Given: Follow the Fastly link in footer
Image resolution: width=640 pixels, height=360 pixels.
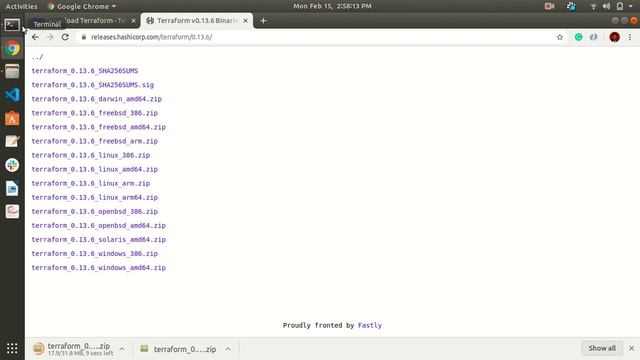Looking at the screenshot, I should pos(370,325).
